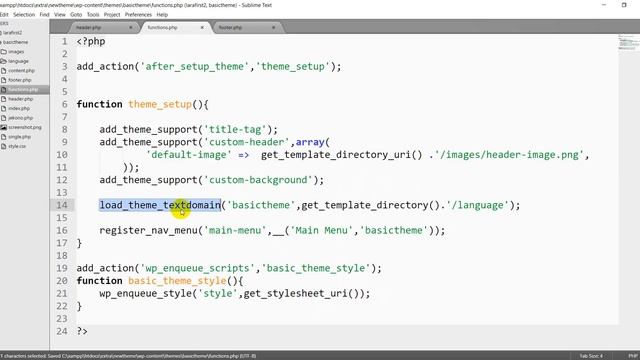The image size is (640, 360).
Task: Open the Find menu
Action: point(44,14)
